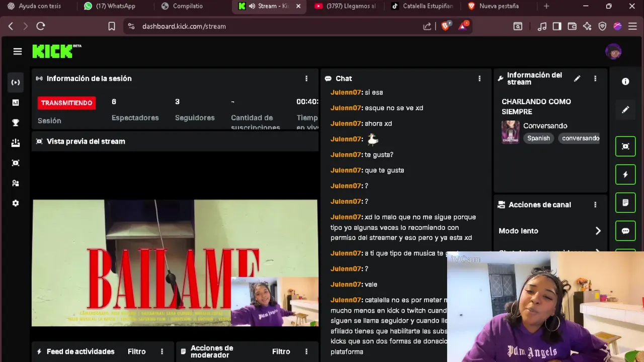Click the share icon in the address bar
Viewport: 644px width, 362px height.
click(x=427, y=26)
